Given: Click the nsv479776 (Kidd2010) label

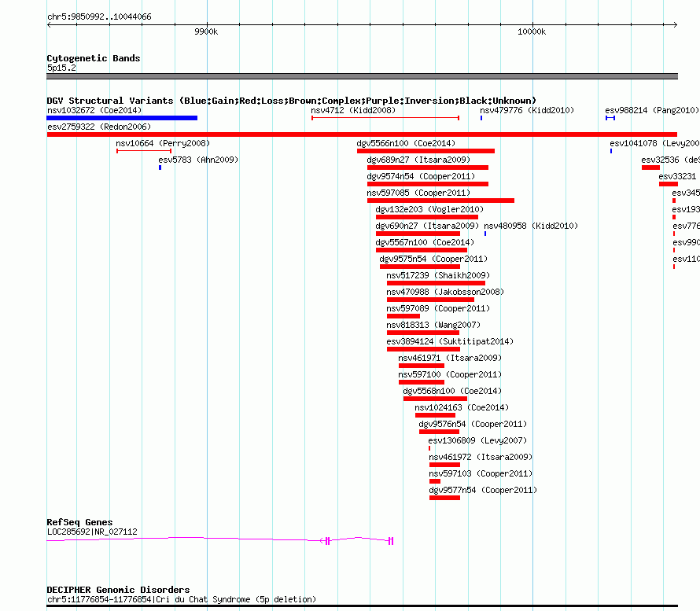Looking at the screenshot, I should (x=527, y=110).
